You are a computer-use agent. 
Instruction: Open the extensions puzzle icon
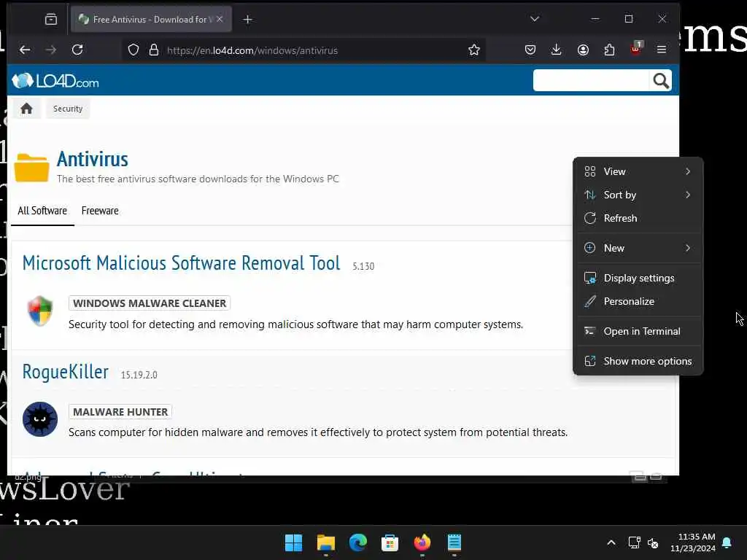[609, 50]
